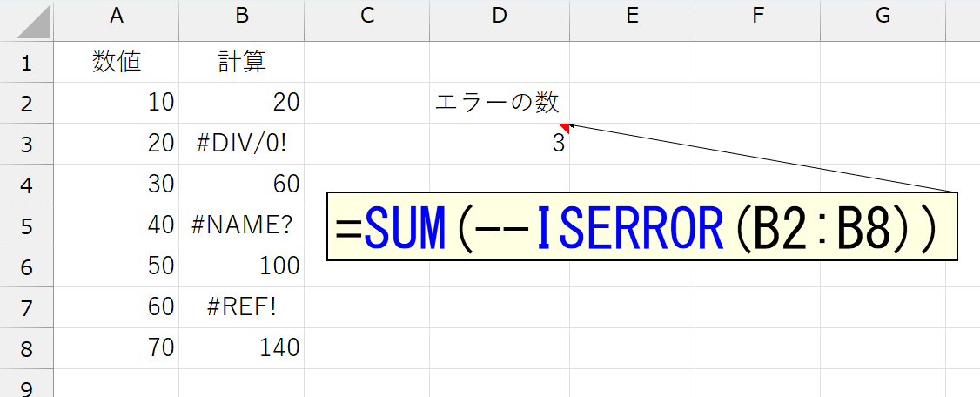Click cell A4 with value 30

[x=117, y=185]
